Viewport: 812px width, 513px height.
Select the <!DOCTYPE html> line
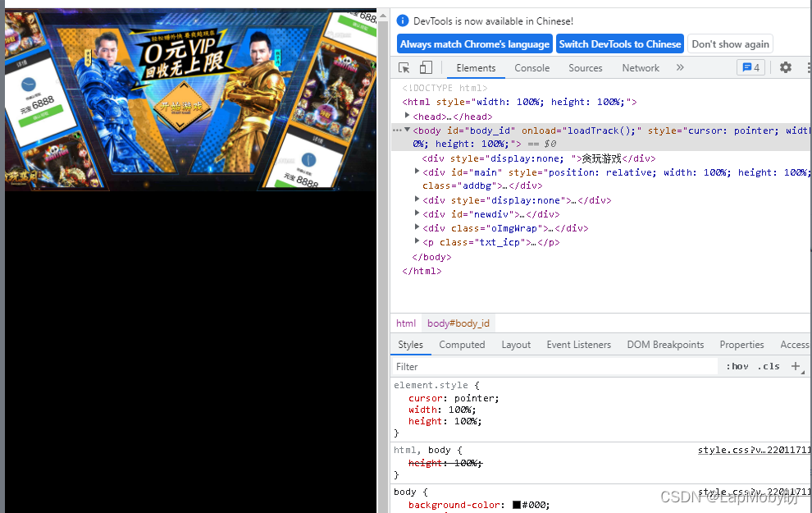[x=445, y=88]
